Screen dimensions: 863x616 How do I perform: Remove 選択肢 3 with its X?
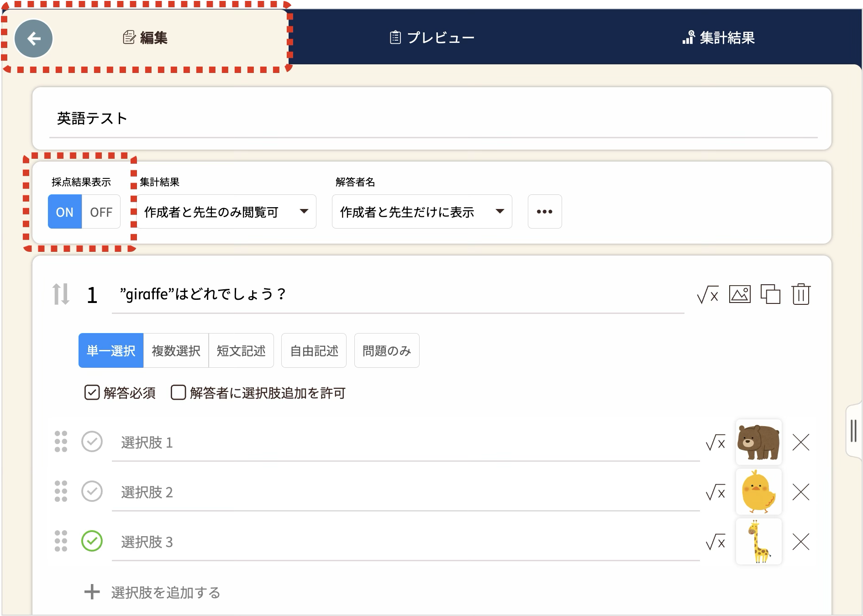click(x=801, y=542)
